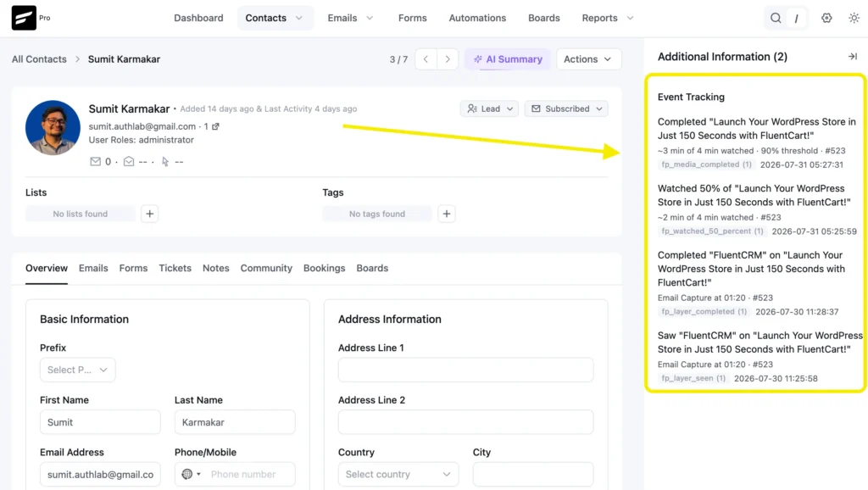
Task: Click 'User Roles: administrator' text
Action: tap(142, 140)
